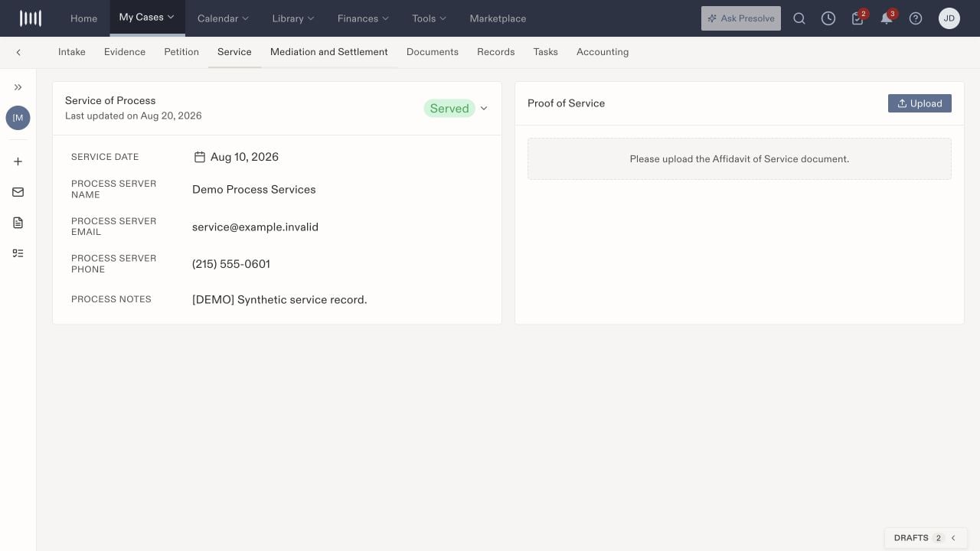The height and width of the screenshot is (551, 980).
Task: Open the document icon in sidebar
Action: click(18, 223)
